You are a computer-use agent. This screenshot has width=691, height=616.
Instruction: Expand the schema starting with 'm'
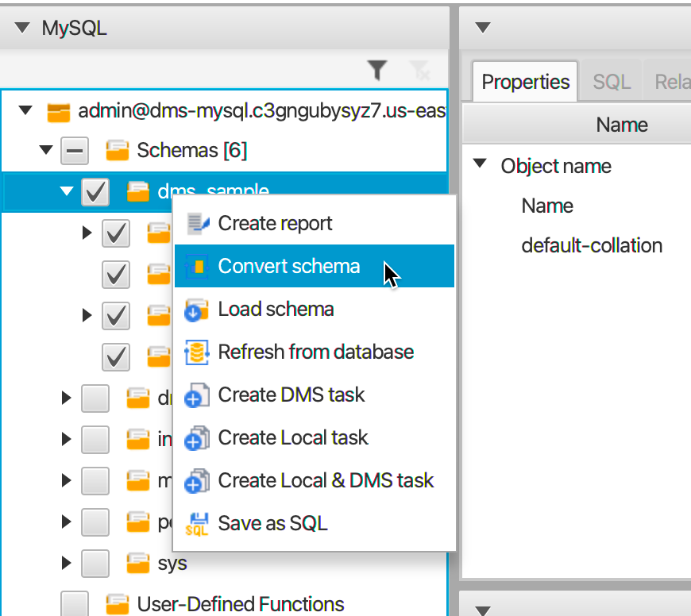pos(66,479)
